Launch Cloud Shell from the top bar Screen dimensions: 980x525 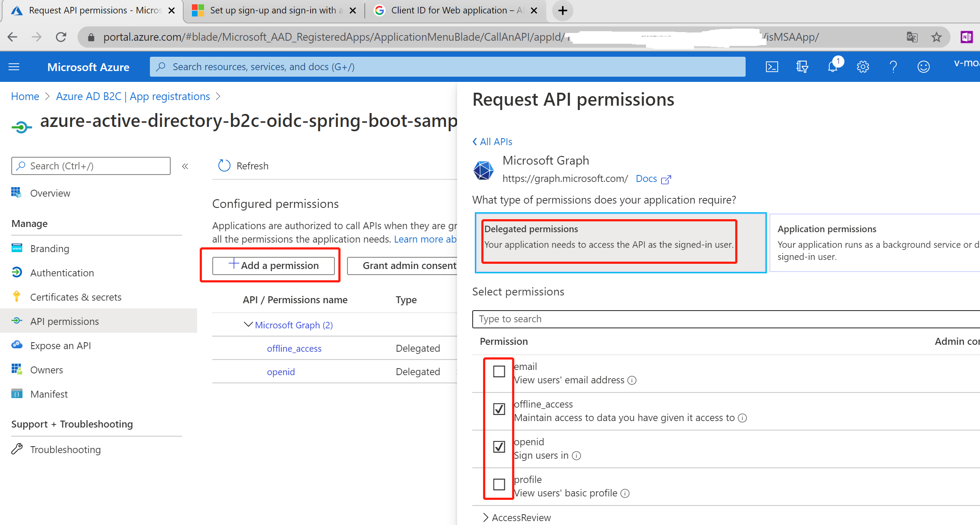[772, 67]
